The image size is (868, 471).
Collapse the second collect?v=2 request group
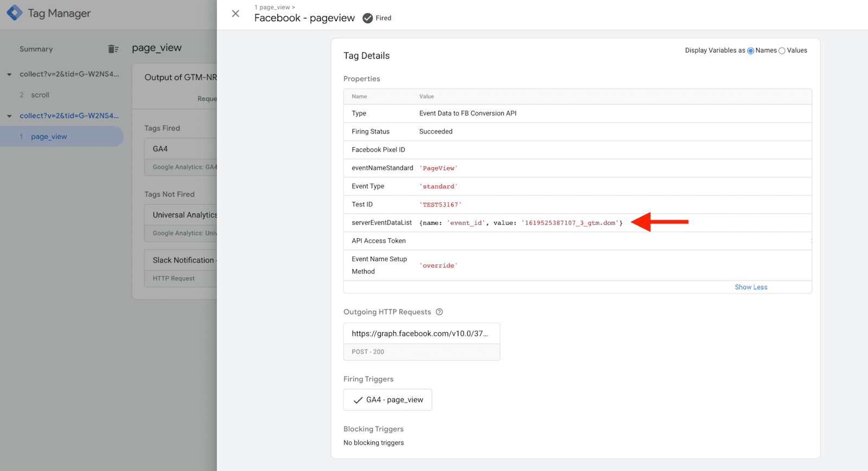(9, 116)
